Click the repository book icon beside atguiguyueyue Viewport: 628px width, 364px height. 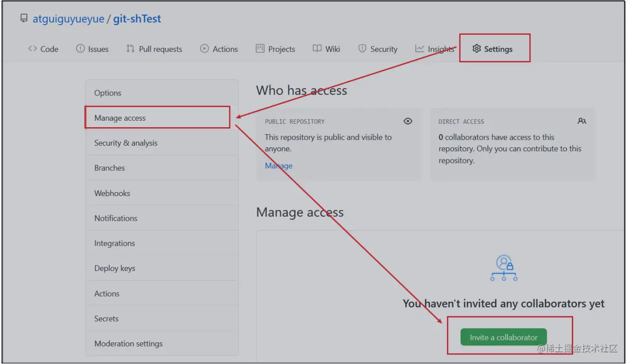click(x=24, y=19)
